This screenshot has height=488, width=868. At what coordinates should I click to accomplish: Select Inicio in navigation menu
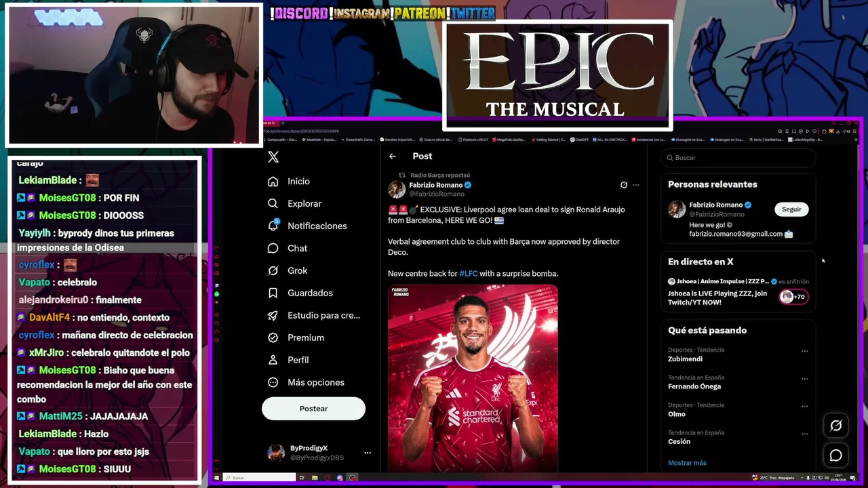click(298, 182)
